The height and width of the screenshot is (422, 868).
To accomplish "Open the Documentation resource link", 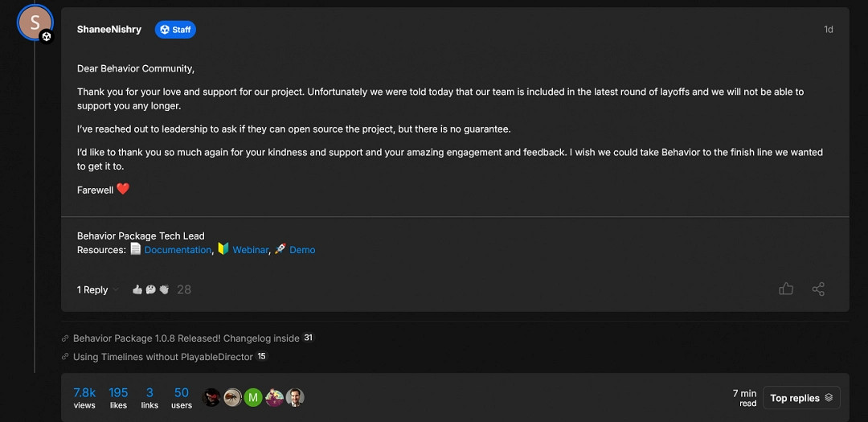I will 178,250.
